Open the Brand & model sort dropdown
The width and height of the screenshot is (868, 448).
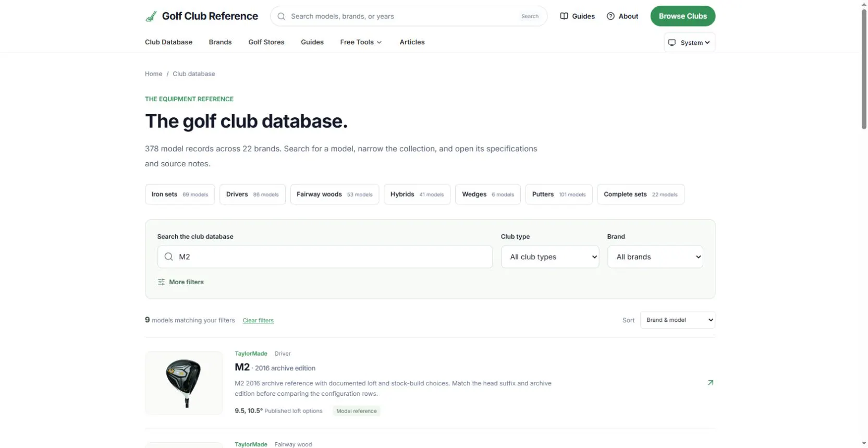click(x=677, y=320)
